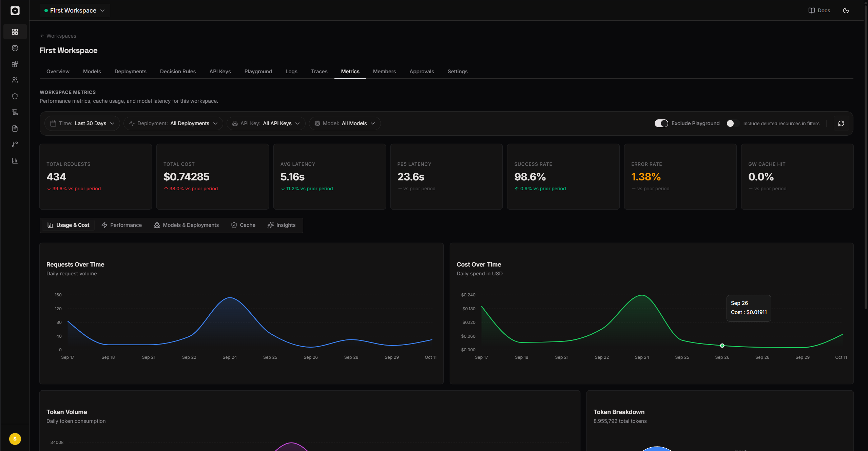This screenshot has height=451, width=868.
Task: Switch to the Deployments tab
Action: pos(131,72)
